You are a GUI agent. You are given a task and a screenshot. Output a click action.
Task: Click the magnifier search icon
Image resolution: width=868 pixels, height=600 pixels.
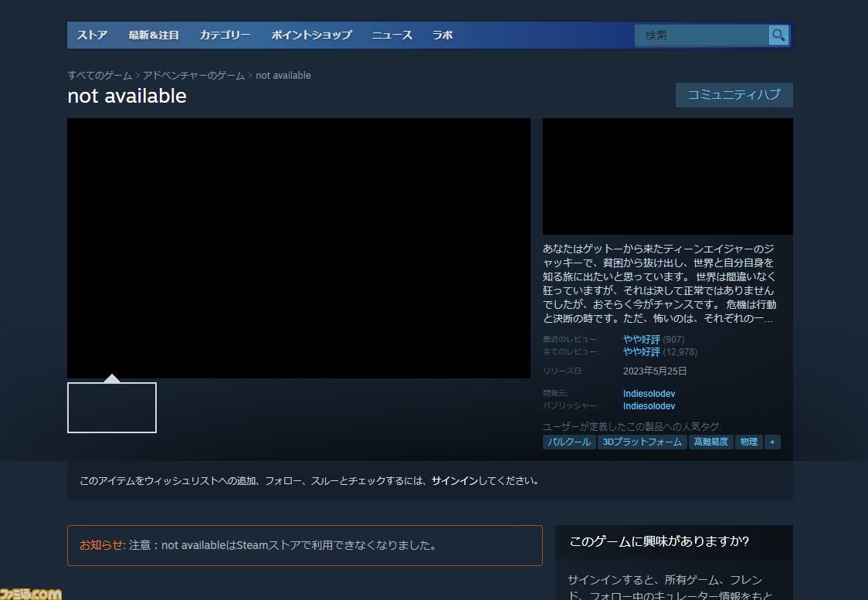tap(778, 36)
